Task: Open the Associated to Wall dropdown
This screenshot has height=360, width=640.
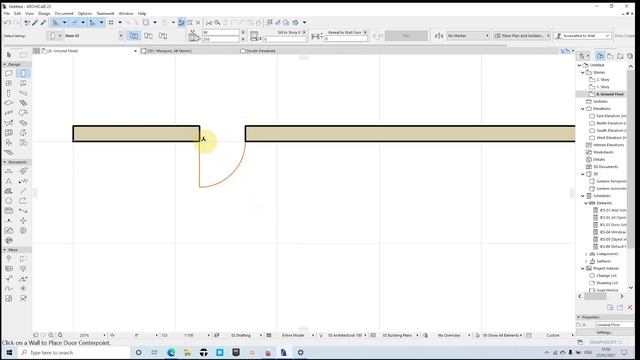Action: pos(583,36)
